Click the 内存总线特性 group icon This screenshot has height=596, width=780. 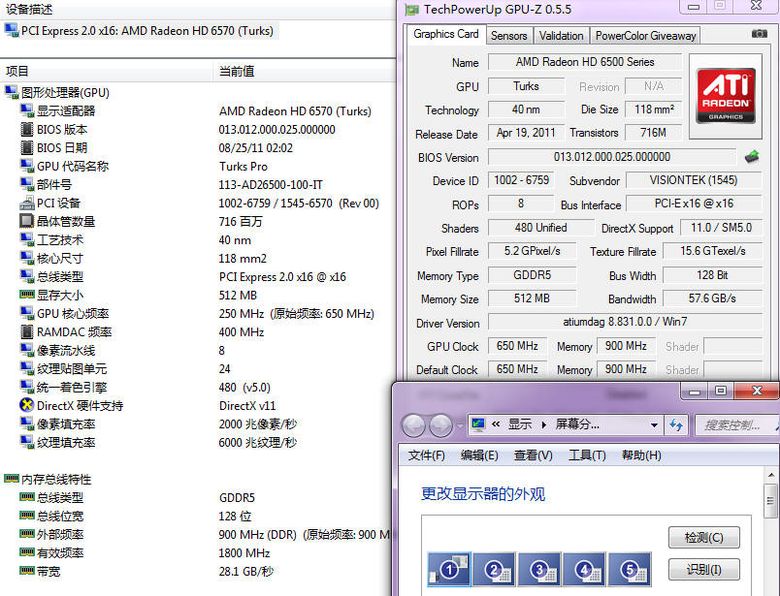11,479
